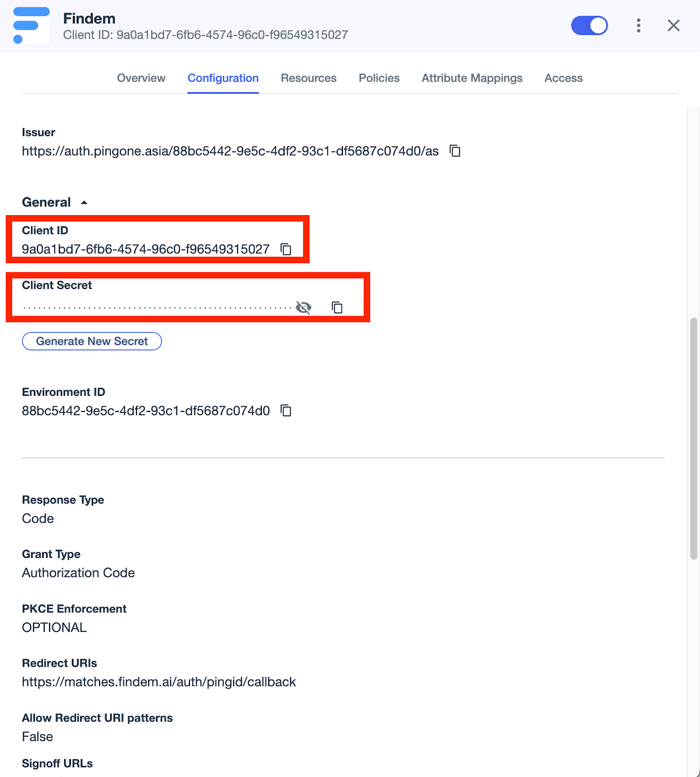Collapse the General section

[84, 203]
